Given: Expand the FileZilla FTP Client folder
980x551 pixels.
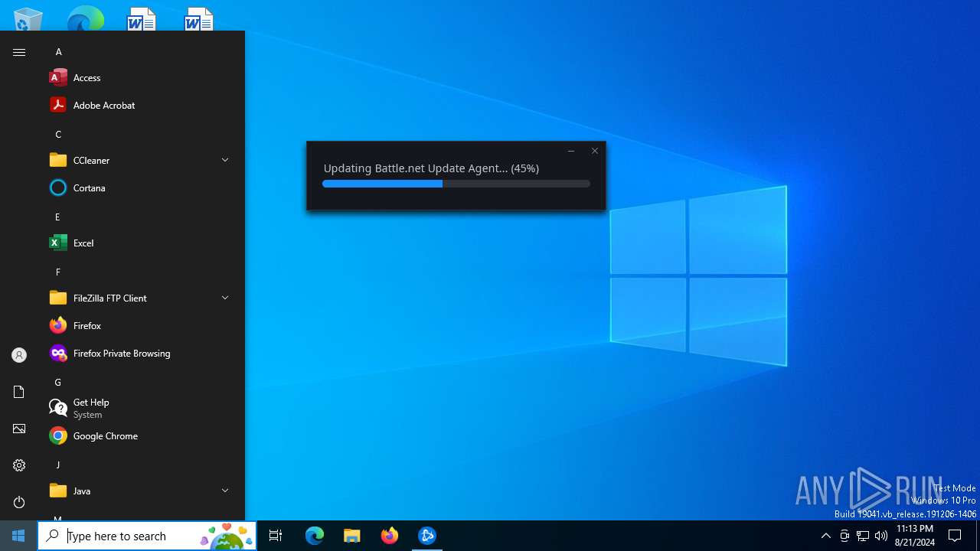Looking at the screenshot, I should point(225,298).
